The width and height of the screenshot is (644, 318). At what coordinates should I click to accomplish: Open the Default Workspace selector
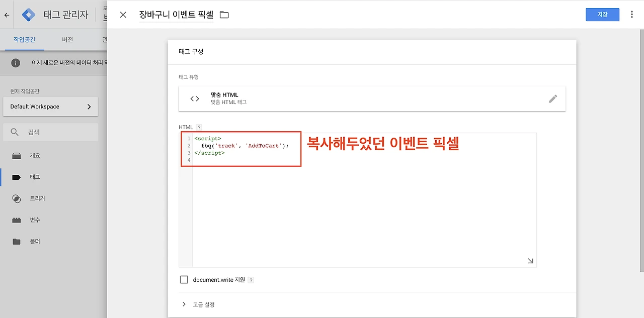50,107
